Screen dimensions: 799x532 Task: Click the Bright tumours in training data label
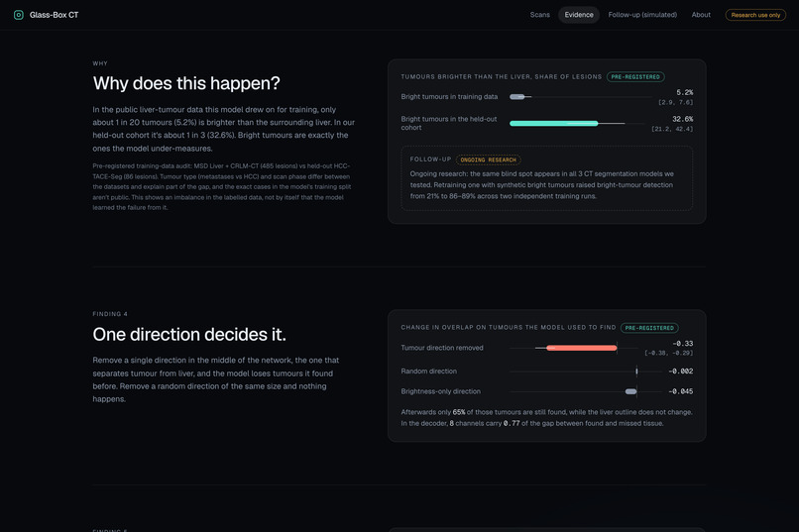[449, 97]
